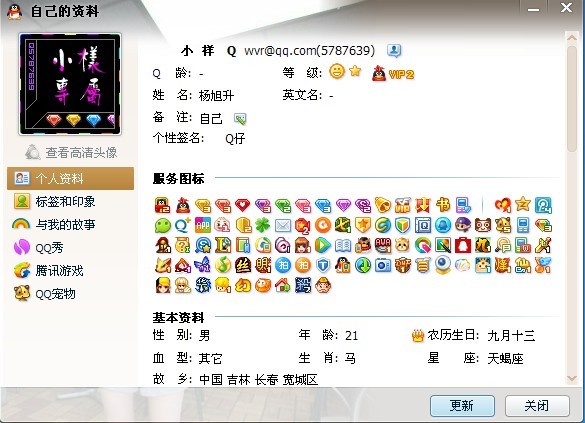Click the name value 杨旭升
The image size is (585, 423).
(x=216, y=96)
